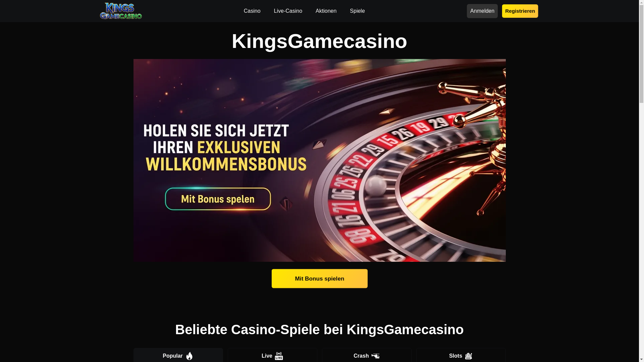The width and height of the screenshot is (644, 362).
Task: Click the Anmelden button
Action: (x=482, y=11)
